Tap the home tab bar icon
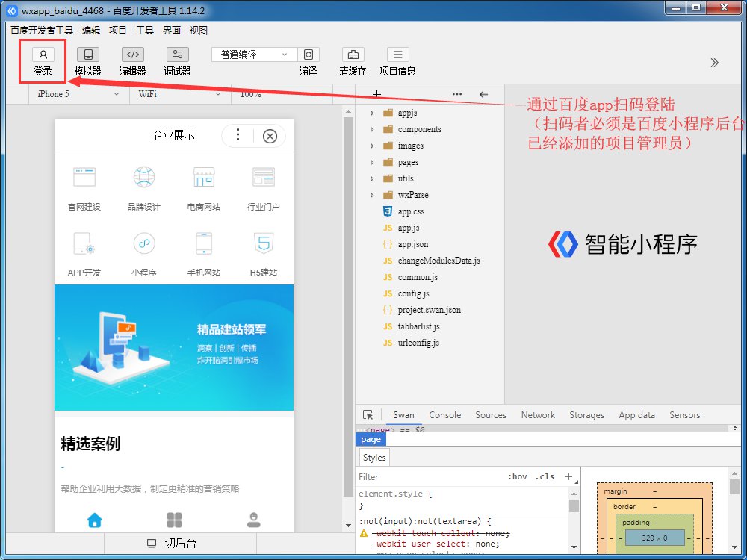Screen dimensions: 747x560 (94, 520)
